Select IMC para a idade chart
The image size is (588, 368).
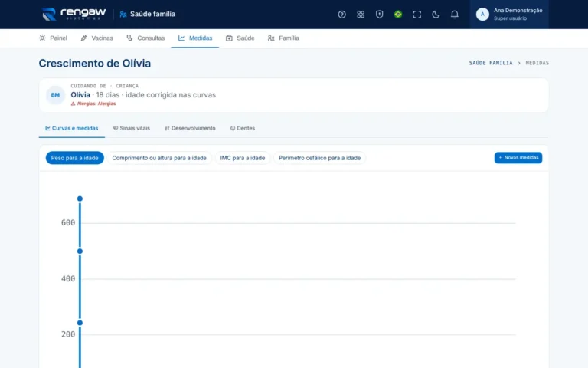click(x=242, y=158)
